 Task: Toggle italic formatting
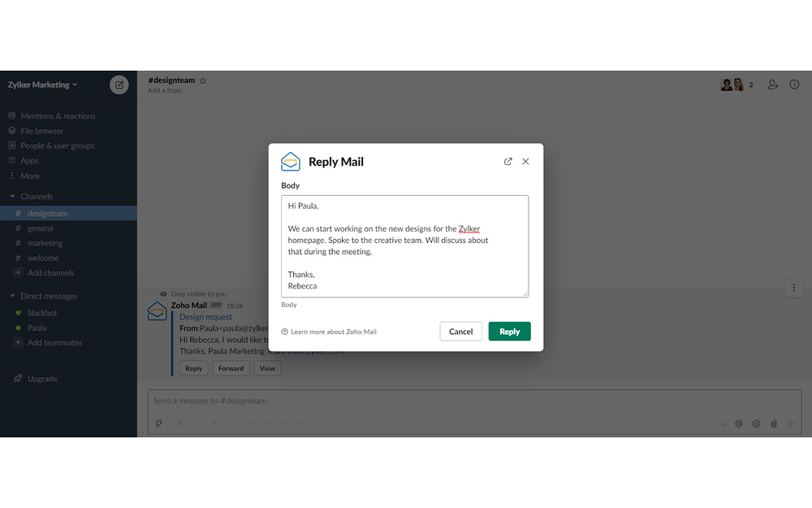(197, 423)
